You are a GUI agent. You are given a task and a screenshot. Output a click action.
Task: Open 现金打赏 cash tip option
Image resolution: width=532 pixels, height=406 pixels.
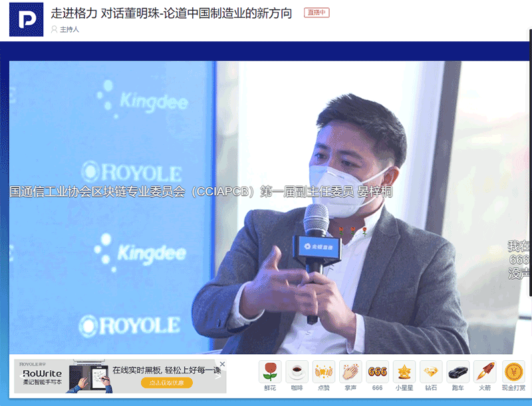pos(513,372)
